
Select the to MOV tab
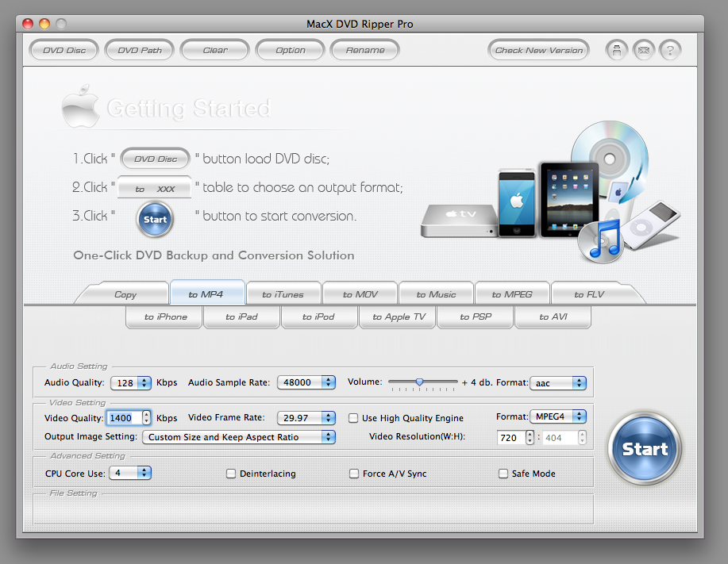(x=360, y=294)
